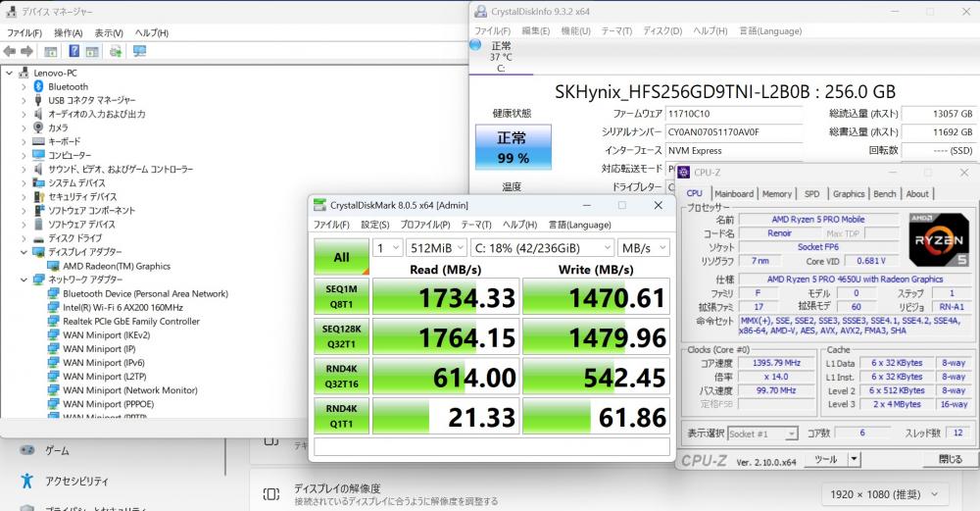
Task: Select Realtek PCIe GbE Family Controller
Action: [x=131, y=321]
